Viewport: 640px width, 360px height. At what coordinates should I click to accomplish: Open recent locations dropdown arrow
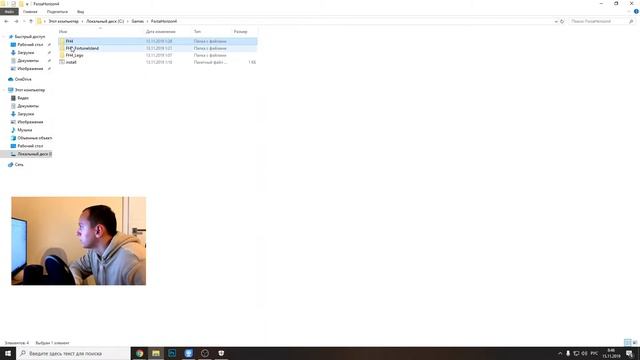point(24,21)
